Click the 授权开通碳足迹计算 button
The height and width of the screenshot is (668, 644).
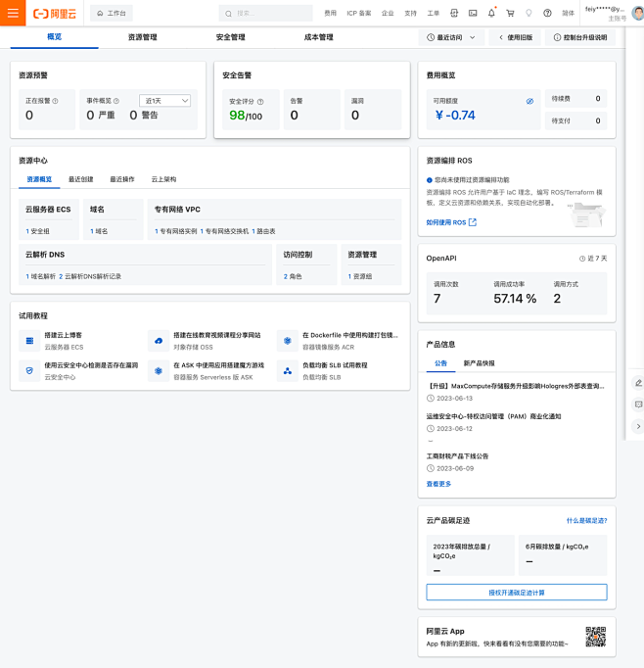click(516, 592)
